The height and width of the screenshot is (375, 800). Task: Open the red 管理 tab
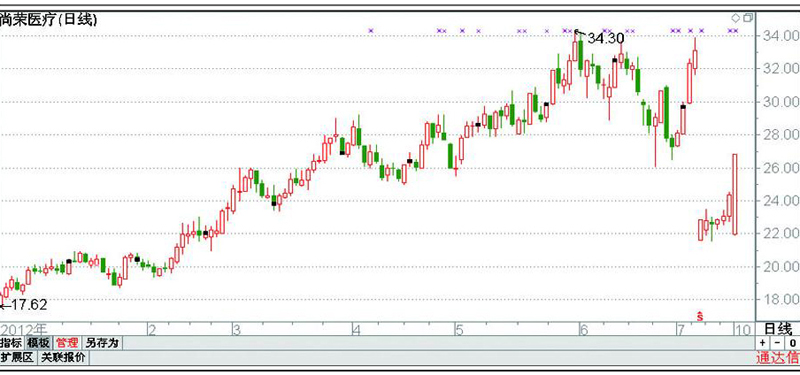(67, 342)
